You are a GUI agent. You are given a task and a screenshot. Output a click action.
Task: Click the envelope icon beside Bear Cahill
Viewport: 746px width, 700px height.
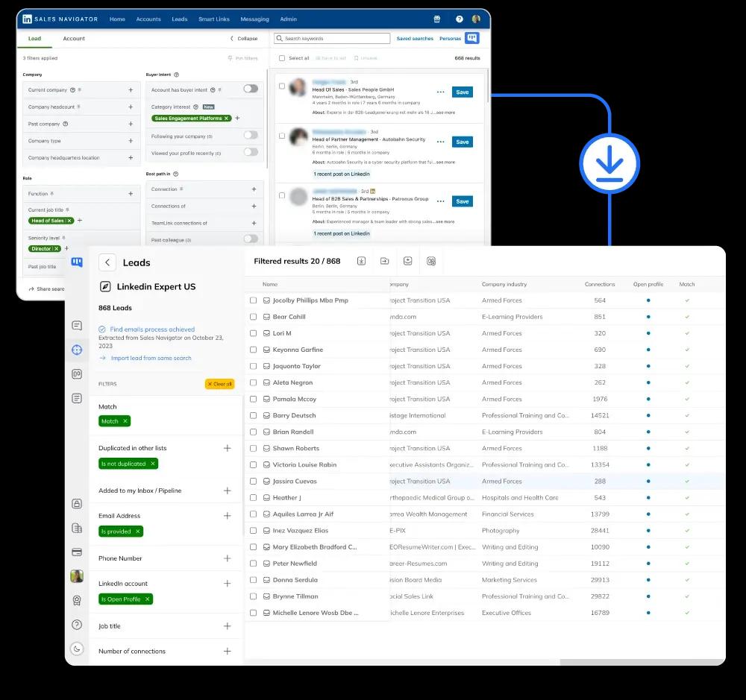pos(266,317)
